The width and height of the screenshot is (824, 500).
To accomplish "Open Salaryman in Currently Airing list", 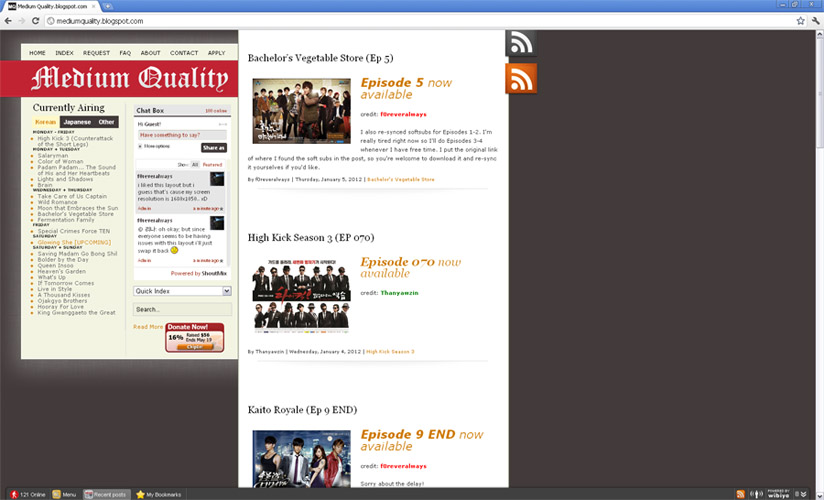I will click(53, 156).
